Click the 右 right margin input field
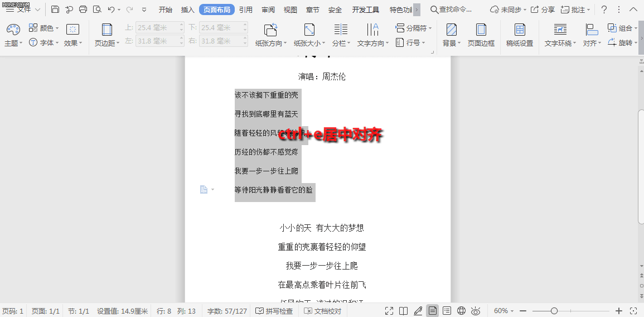Screen dimensions: 644x317 point(224,41)
